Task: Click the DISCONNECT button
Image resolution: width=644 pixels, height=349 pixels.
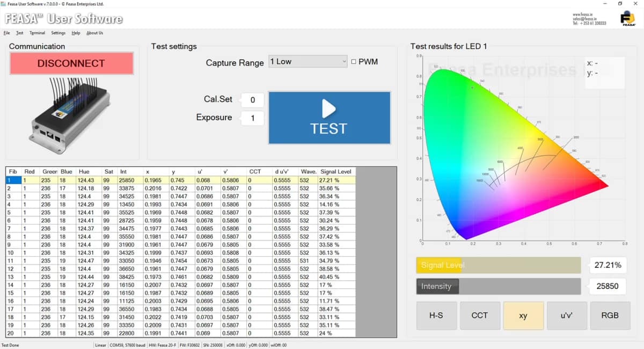Action: pyautogui.click(x=71, y=63)
